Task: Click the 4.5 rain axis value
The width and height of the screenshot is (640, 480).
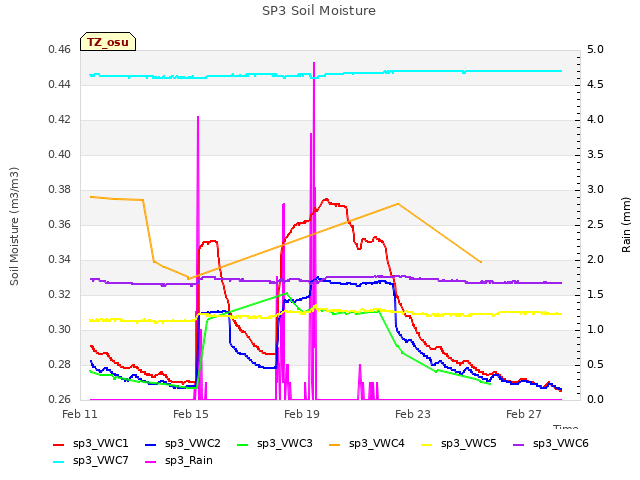Action: (x=596, y=85)
